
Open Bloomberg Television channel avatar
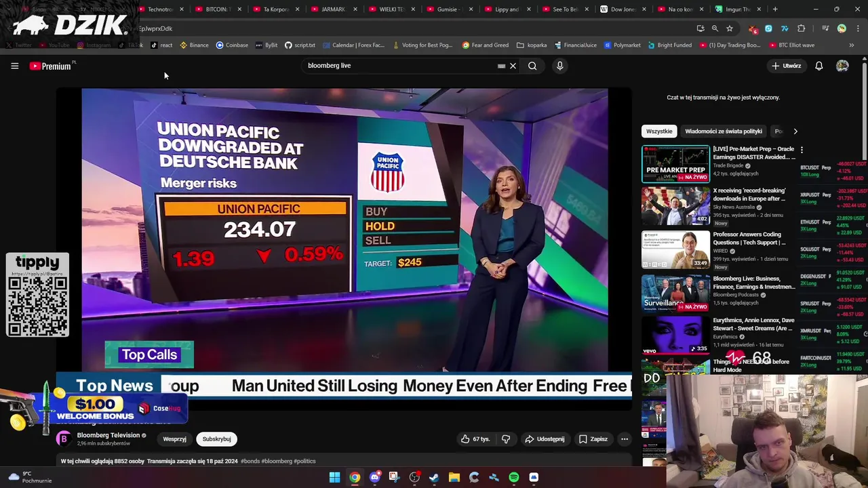[x=64, y=439]
